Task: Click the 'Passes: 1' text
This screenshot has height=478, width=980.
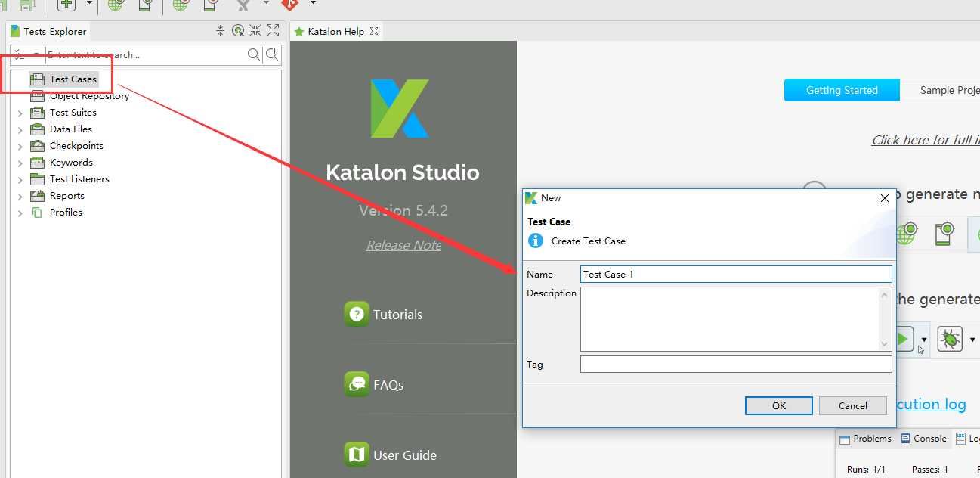Action: (929, 470)
